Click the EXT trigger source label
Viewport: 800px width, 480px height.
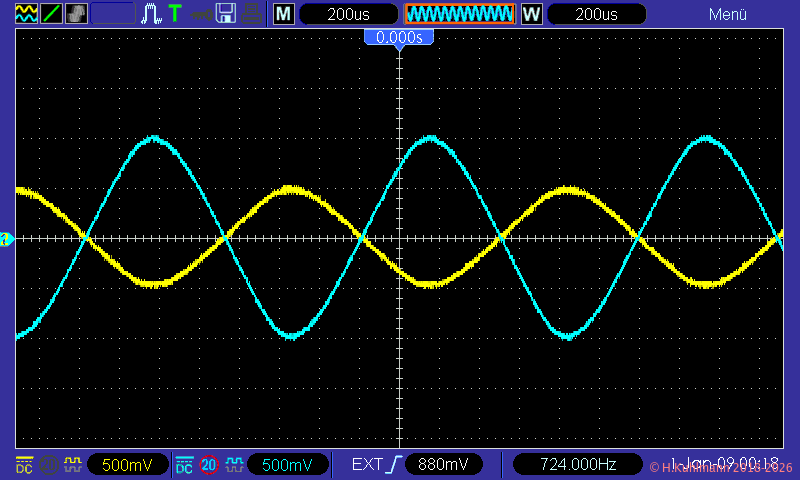(366, 465)
